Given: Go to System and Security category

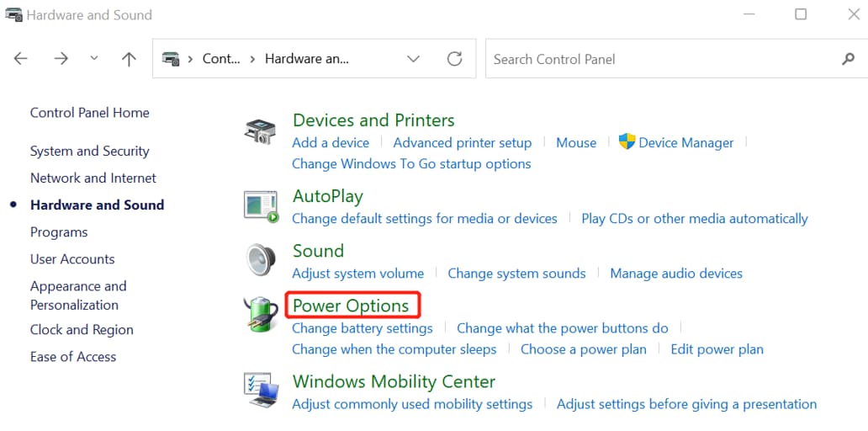Looking at the screenshot, I should [x=90, y=152].
